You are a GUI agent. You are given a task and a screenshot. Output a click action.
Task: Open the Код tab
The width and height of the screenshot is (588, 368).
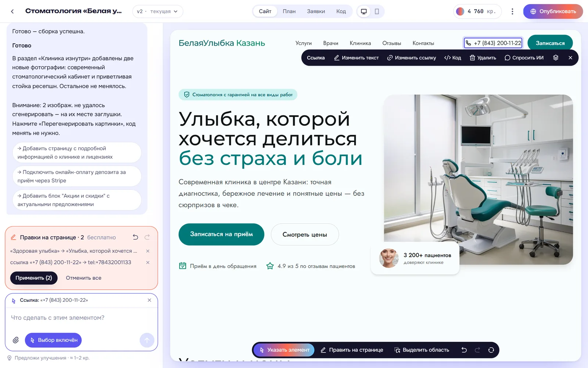pyautogui.click(x=341, y=11)
